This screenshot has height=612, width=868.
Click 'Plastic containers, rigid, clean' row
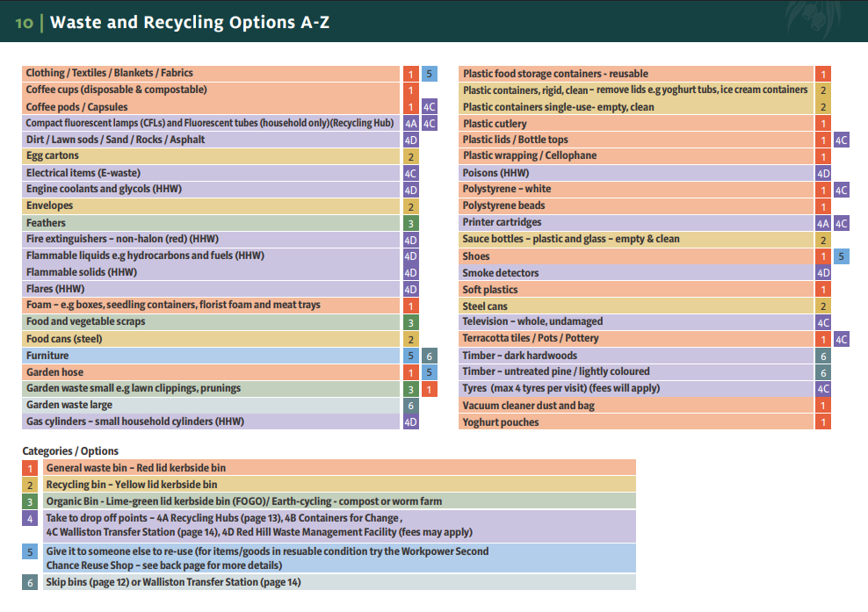(x=635, y=90)
